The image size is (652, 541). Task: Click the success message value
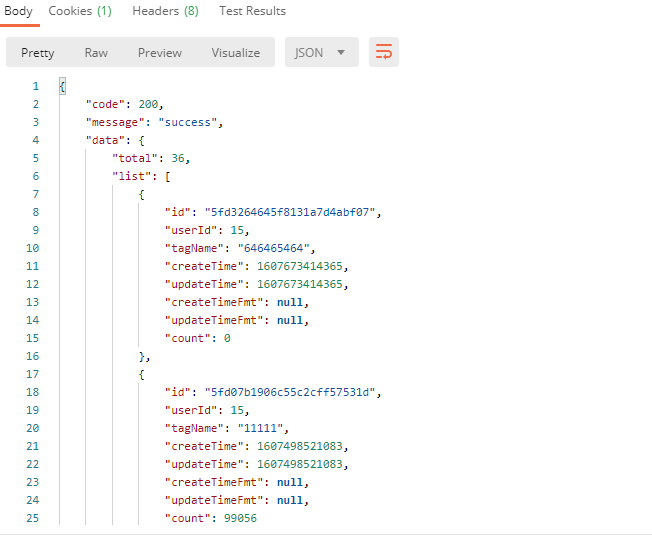click(x=188, y=122)
